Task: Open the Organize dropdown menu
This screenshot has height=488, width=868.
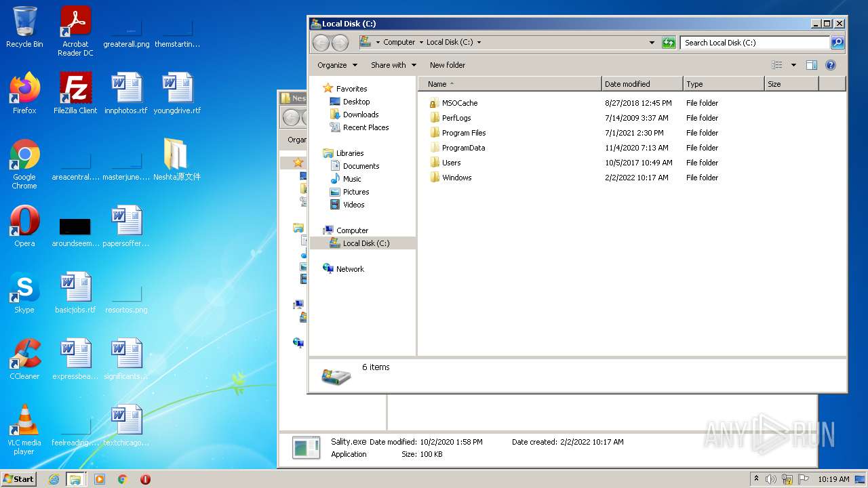Action: click(337, 65)
